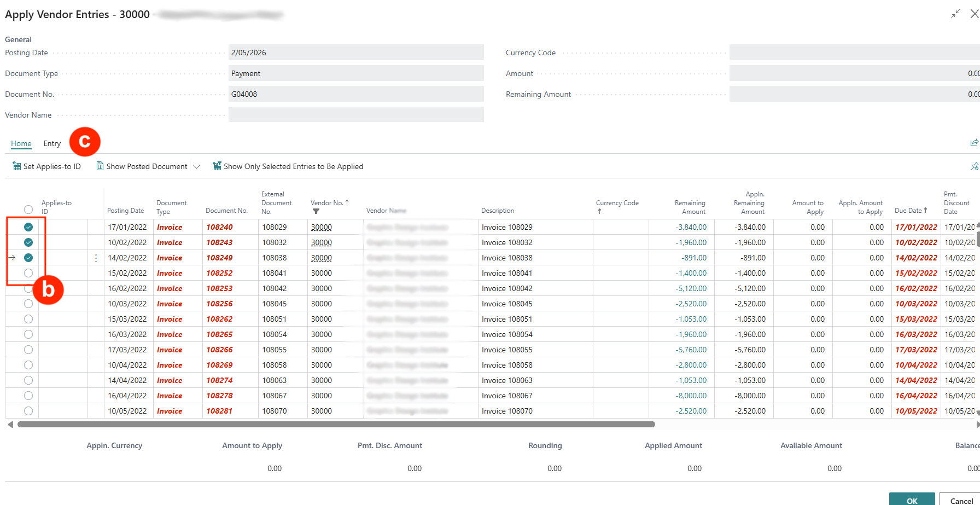This screenshot has height=505, width=980.
Task: Sort by the Currency Code column header
Action: click(x=617, y=203)
